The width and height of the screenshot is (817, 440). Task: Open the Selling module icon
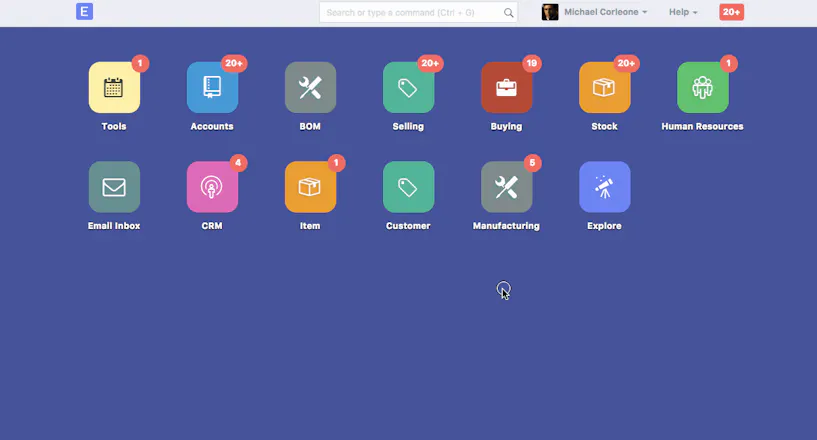coord(408,88)
